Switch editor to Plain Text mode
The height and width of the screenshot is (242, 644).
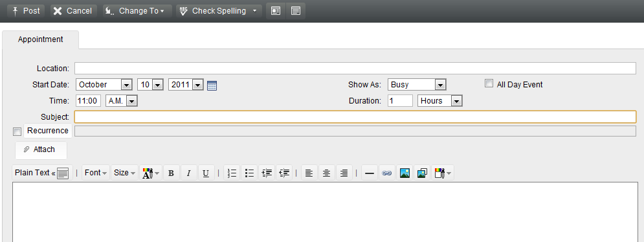(x=42, y=173)
